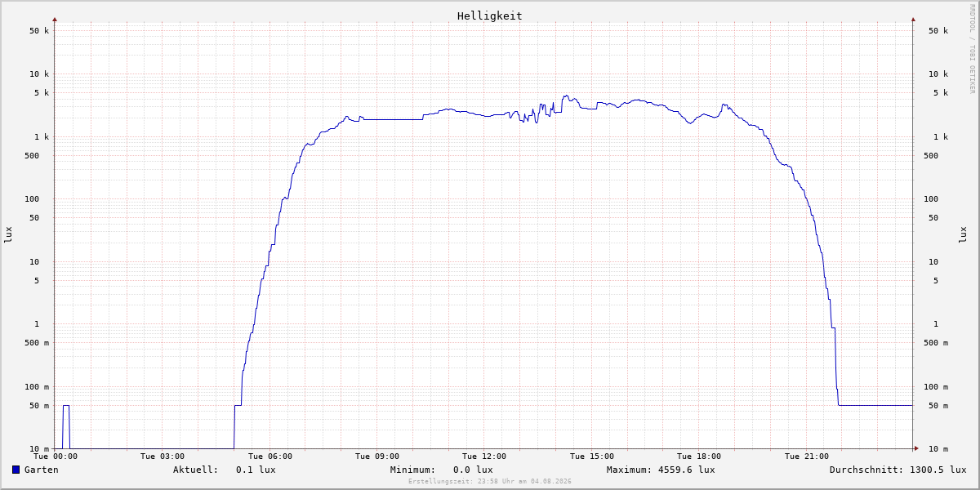This screenshot has height=490, width=980.
Task: Click the Minimum 0.0 lux value
Action: pyautogui.click(x=473, y=470)
